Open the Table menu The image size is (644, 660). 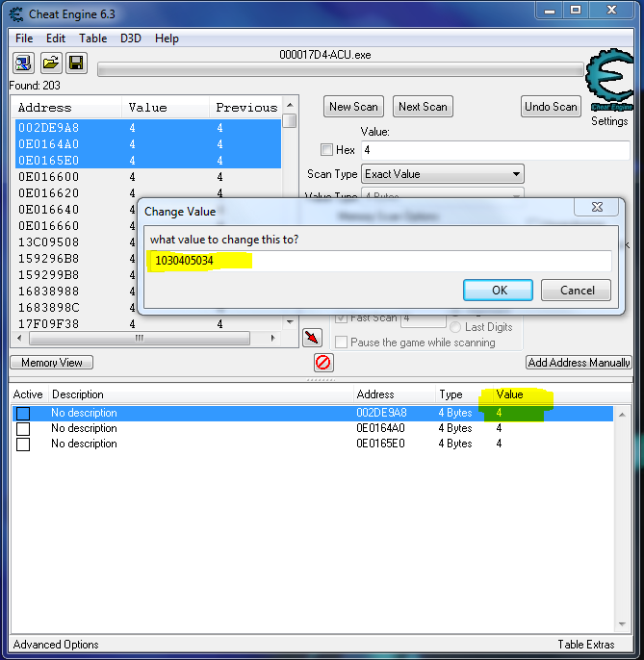pos(93,38)
